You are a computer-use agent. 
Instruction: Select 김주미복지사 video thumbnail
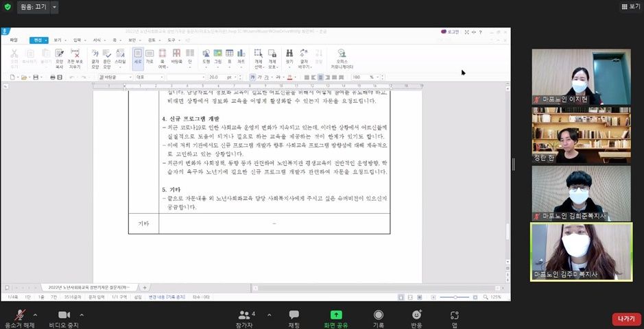click(581, 252)
